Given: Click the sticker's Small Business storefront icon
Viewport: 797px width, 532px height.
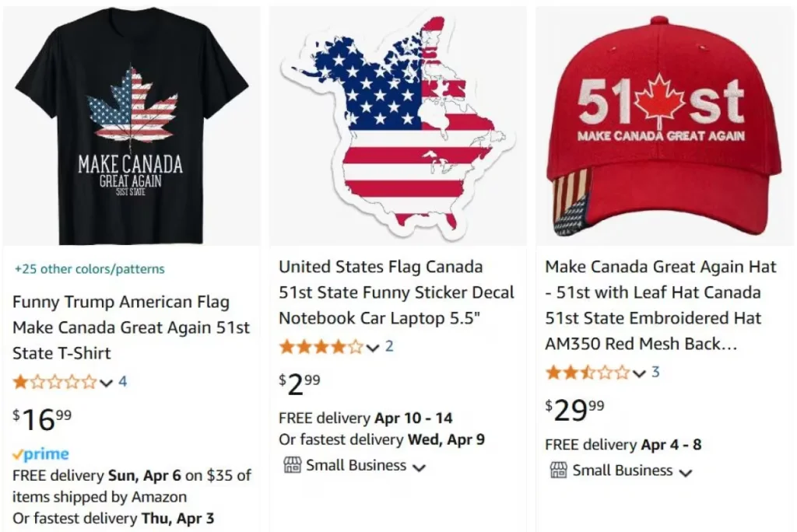Looking at the screenshot, I should click(x=292, y=465).
